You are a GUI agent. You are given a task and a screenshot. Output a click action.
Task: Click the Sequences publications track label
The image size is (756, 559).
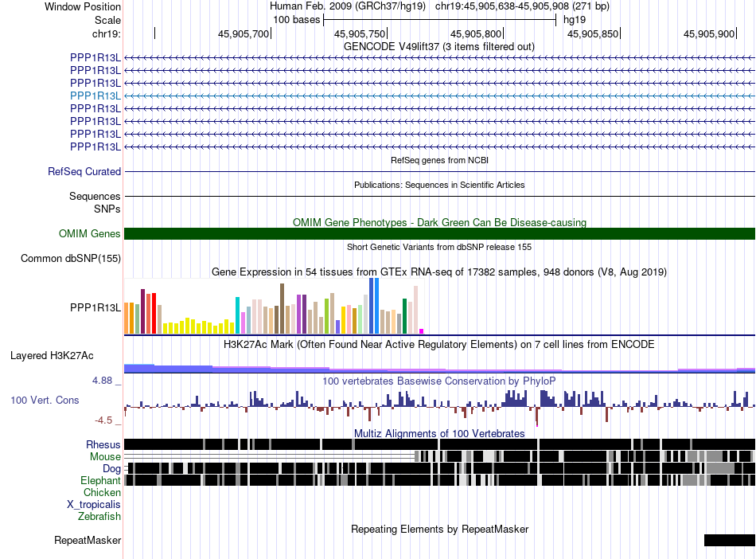pyautogui.click(x=95, y=197)
